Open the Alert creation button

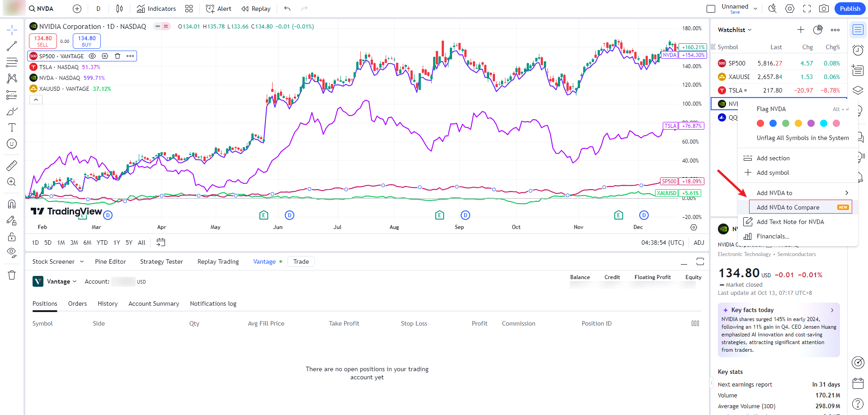218,9
